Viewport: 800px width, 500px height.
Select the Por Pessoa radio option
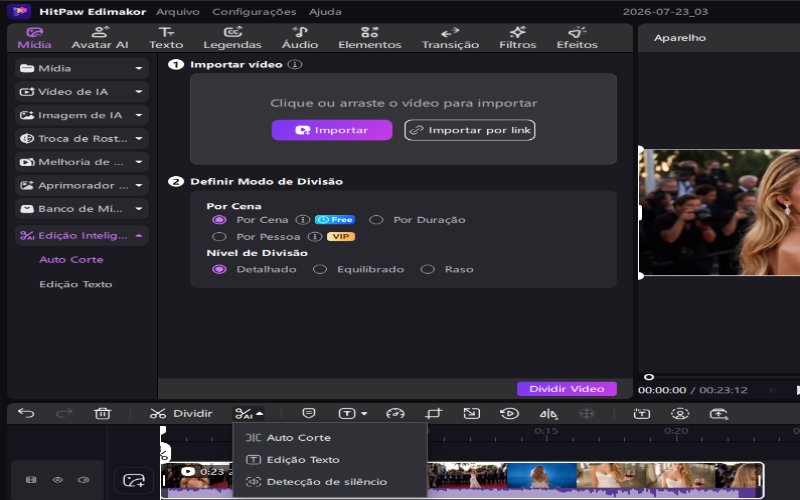219,237
